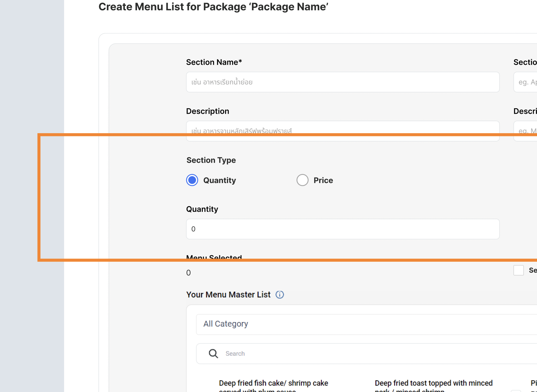Click the magnifying glass search icon
The width and height of the screenshot is (537, 392).
(x=213, y=353)
